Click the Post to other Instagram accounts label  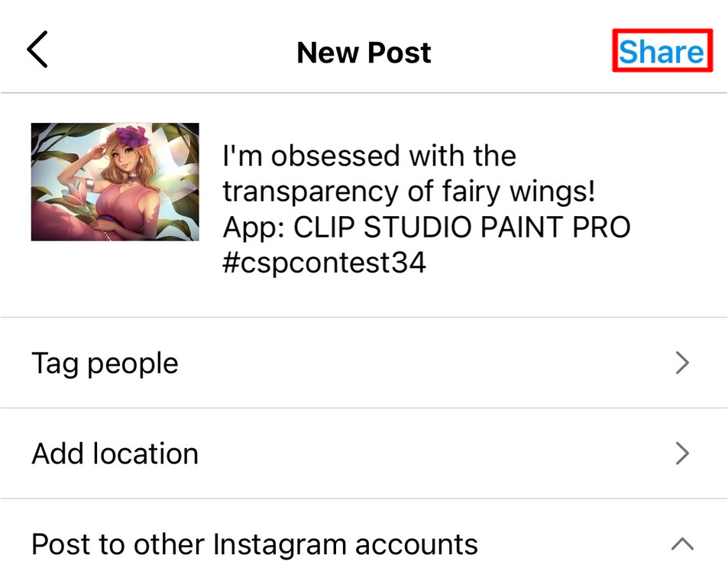click(x=254, y=544)
